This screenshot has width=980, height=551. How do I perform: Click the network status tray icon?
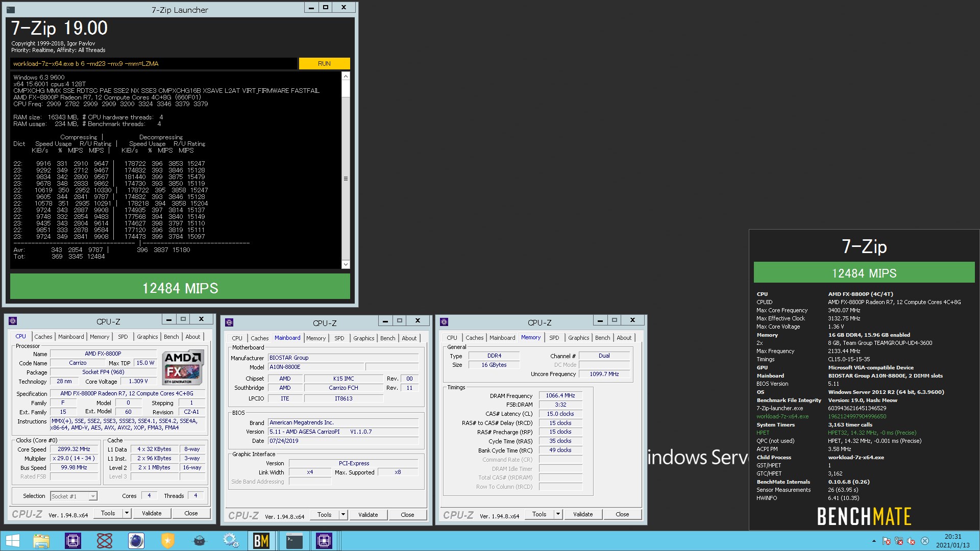point(899,541)
